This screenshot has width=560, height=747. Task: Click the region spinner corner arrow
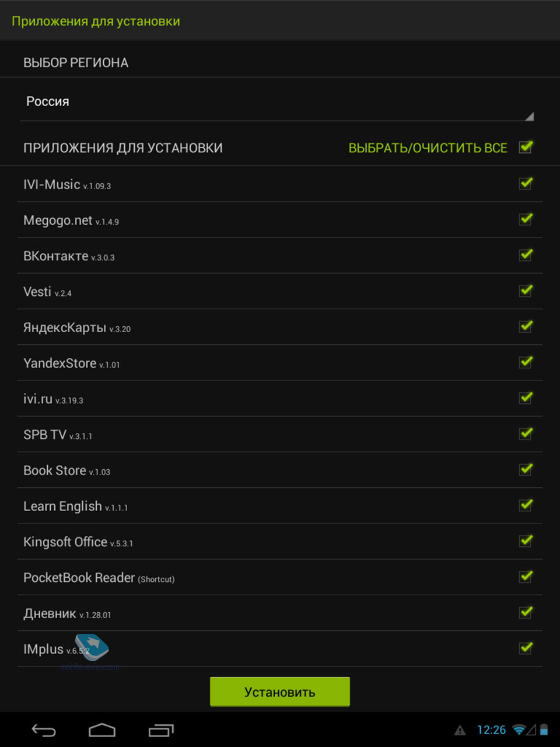coord(529,117)
